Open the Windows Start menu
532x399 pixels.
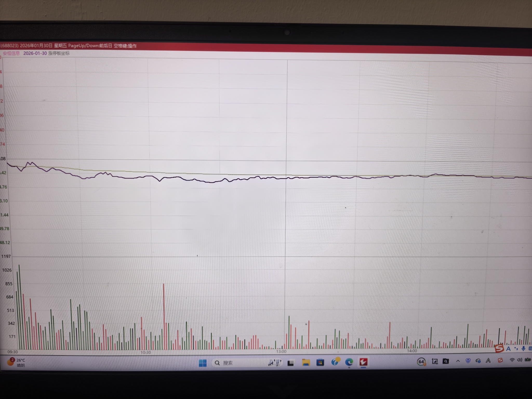point(203,363)
